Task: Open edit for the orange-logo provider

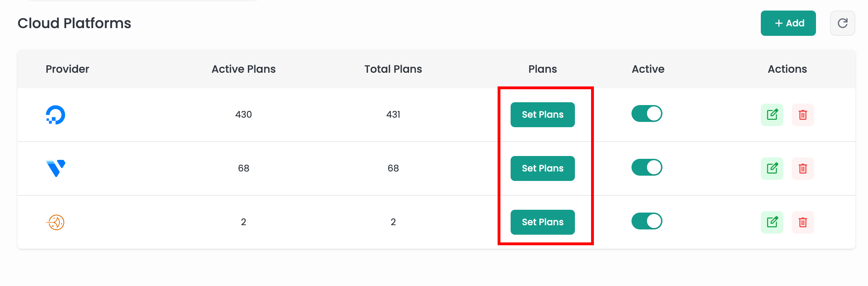Action: pyautogui.click(x=772, y=222)
